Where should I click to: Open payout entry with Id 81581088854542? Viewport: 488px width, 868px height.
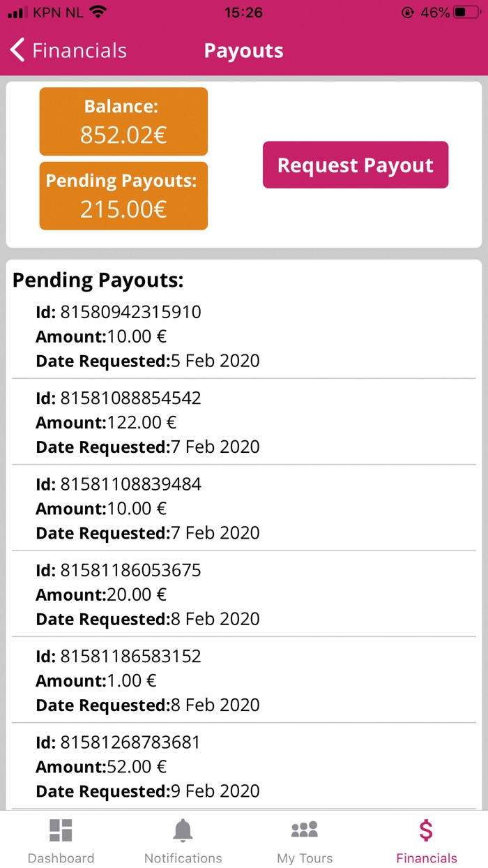click(x=244, y=422)
